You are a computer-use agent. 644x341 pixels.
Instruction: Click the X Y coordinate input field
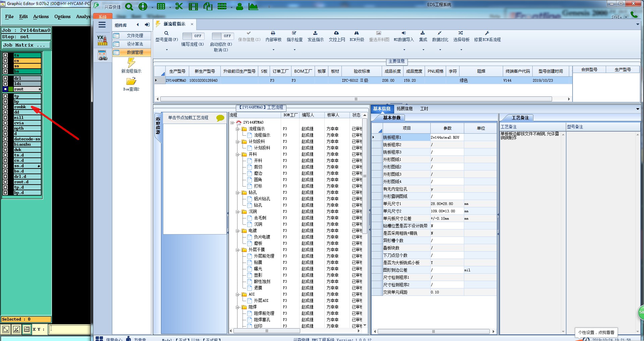(69, 329)
